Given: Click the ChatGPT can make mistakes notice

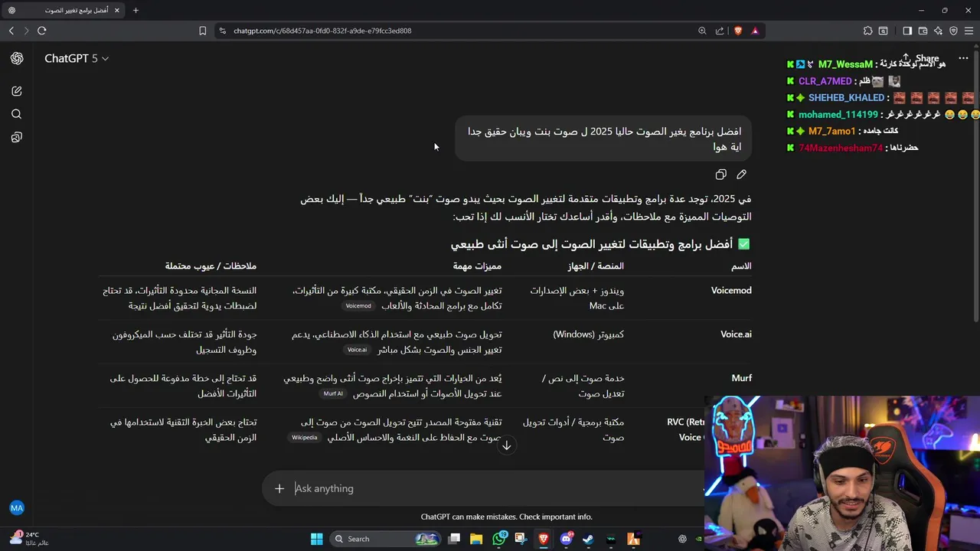Looking at the screenshot, I should click(x=506, y=517).
